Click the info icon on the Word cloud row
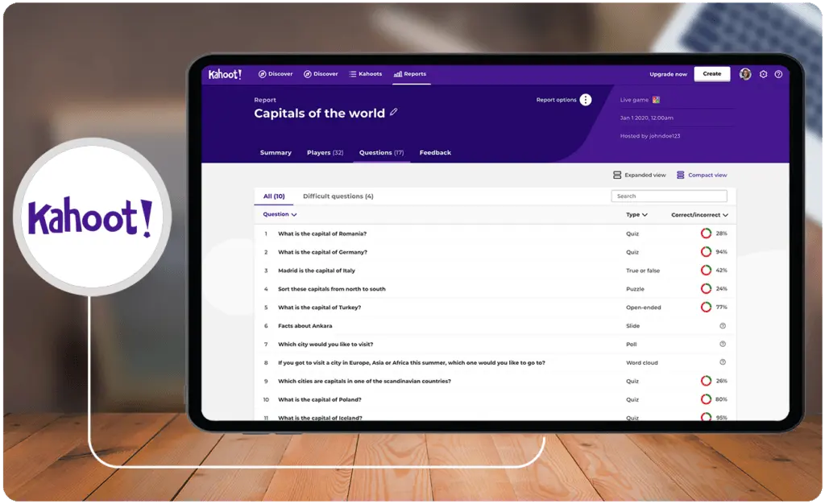This screenshot has height=504, width=825. point(723,362)
